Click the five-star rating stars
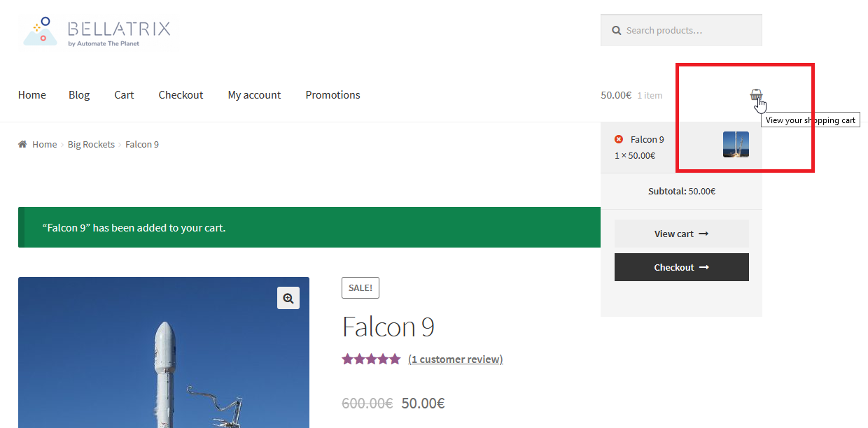 pyautogui.click(x=371, y=358)
